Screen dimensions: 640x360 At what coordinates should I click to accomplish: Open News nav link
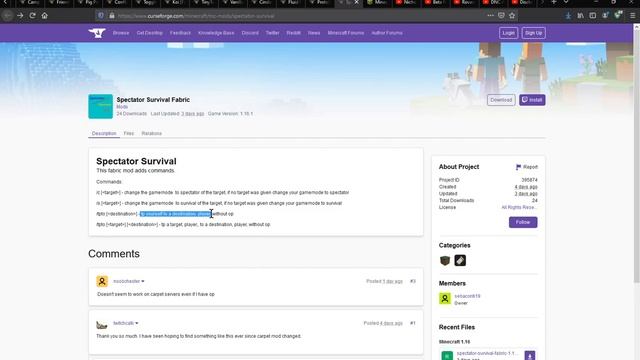click(314, 33)
